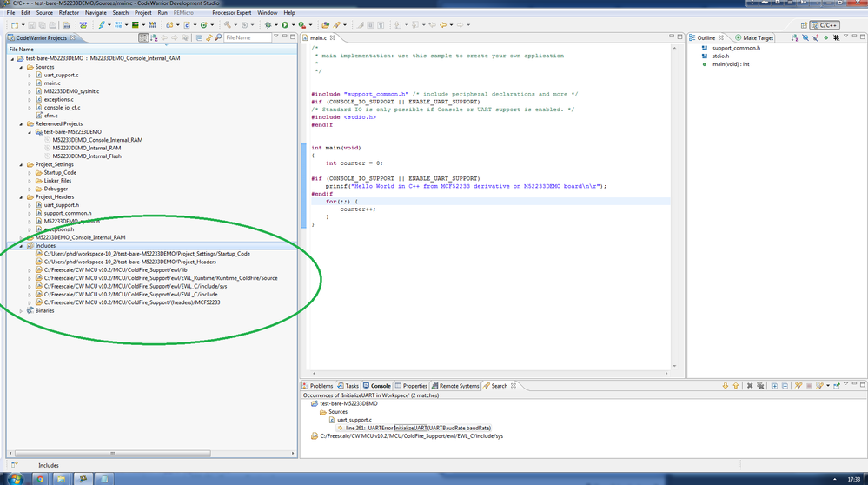Open the Run button dropdown arrow
This screenshot has height=485, width=868.
pyautogui.click(x=294, y=25)
